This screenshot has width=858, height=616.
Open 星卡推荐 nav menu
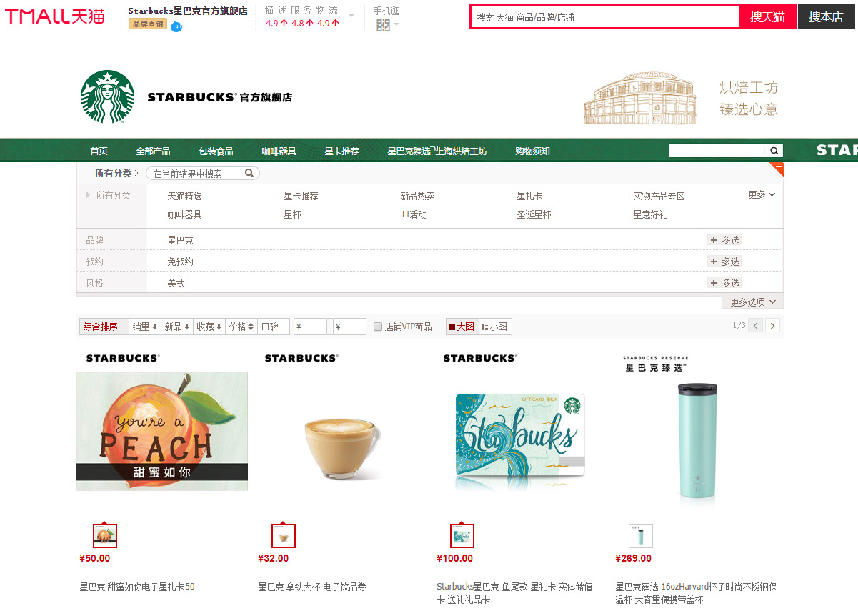pos(341,151)
